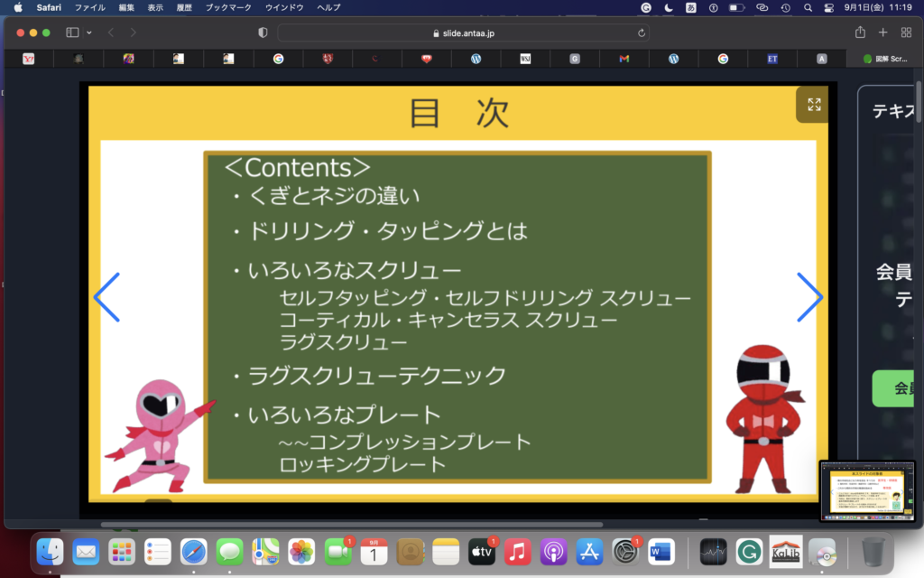Viewport: 924px width, 578px height.
Task: Show the Safari tab overview grid
Action: pyautogui.click(x=906, y=33)
